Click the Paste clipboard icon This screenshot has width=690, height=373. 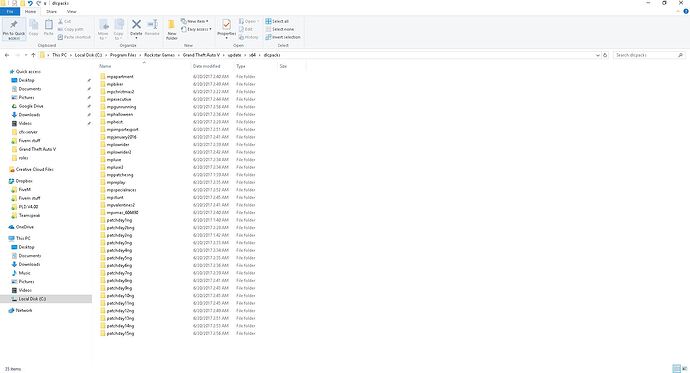[49, 25]
